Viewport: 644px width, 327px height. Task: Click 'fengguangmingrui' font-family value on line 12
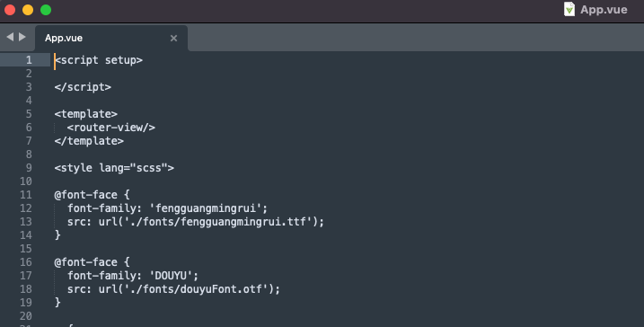(x=206, y=208)
